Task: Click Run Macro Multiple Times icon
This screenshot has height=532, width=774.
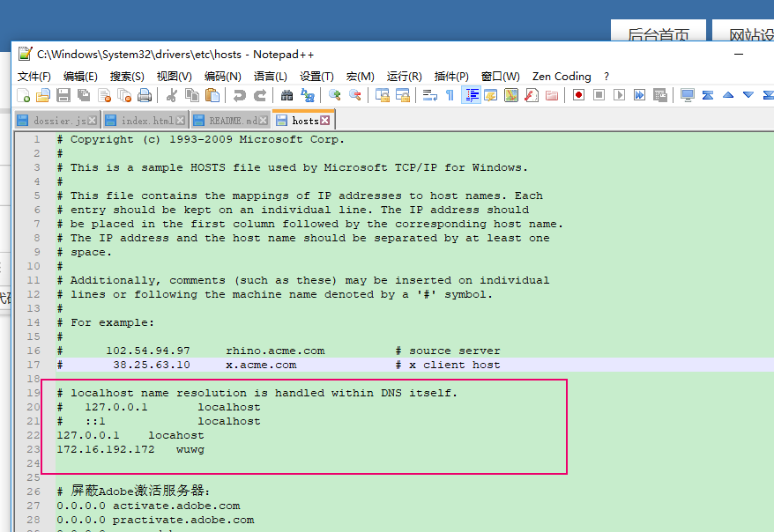Action: coord(639,94)
